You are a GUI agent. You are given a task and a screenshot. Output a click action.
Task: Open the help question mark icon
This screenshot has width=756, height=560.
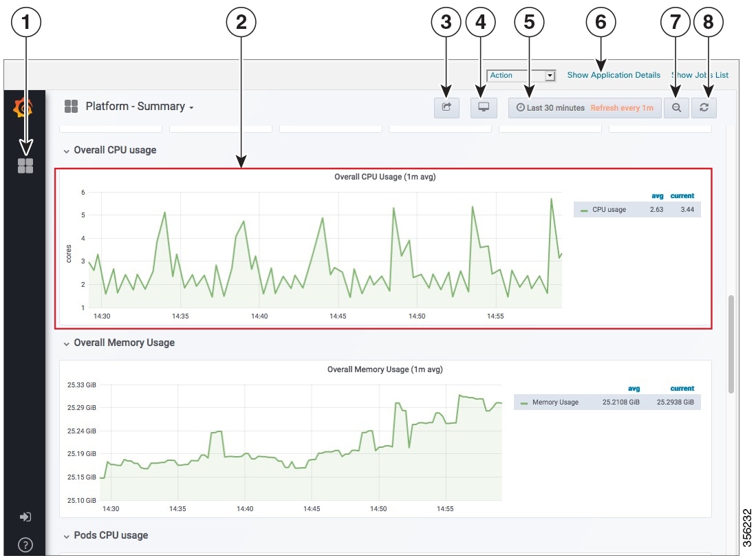point(25,545)
